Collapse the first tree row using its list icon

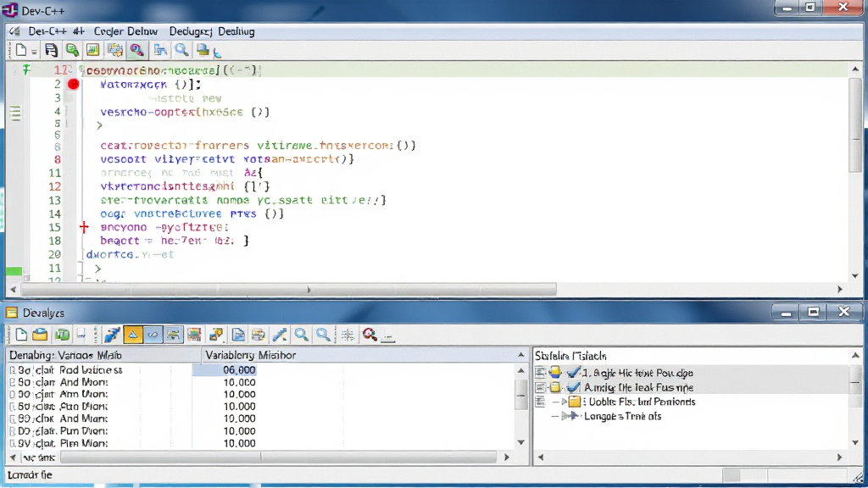pyautogui.click(x=540, y=373)
